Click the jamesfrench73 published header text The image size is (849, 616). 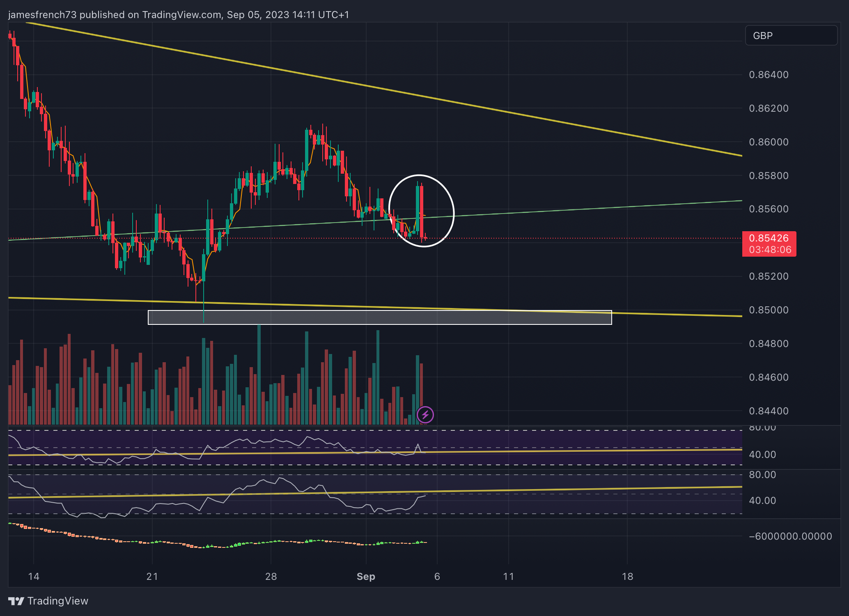pos(179,15)
